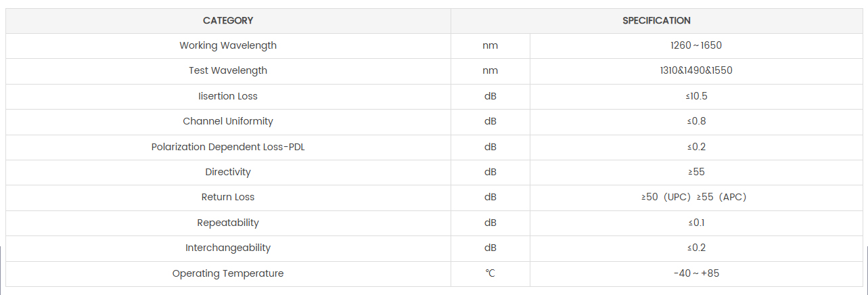Select the Working Wavelength row label
This screenshot has height=295, width=868.
[x=228, y=45]
